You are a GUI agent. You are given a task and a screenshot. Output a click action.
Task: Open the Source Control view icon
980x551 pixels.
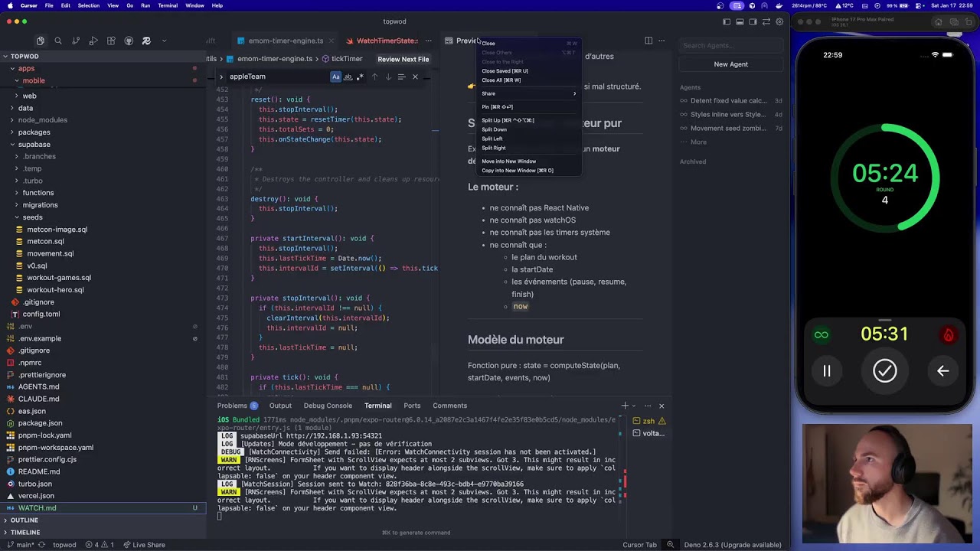(x=76, y=41)
